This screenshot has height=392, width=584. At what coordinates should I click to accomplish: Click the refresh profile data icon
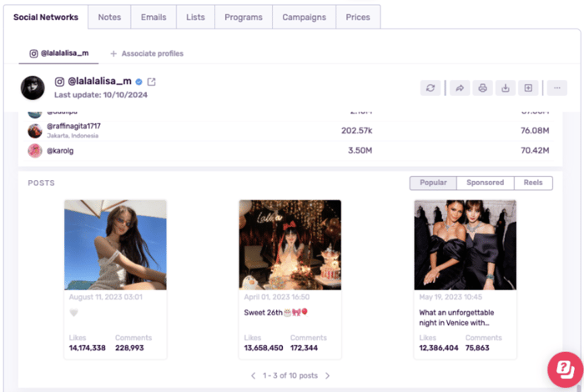coord(430,88)
